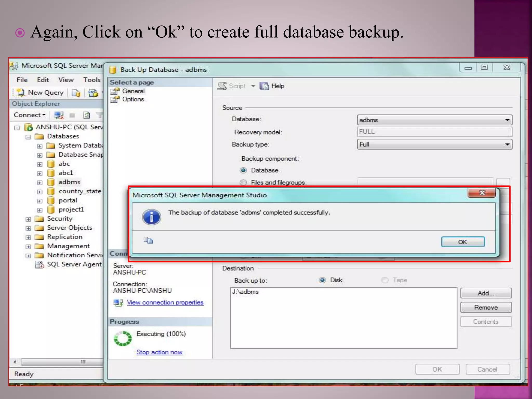Select Tape as backup destination

[385, 280]
